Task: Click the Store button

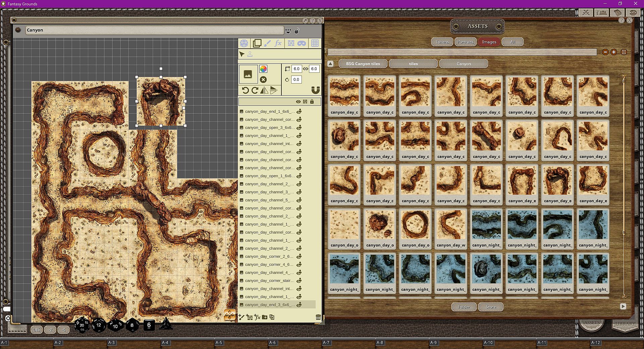Action: click(x=491, y=307)
